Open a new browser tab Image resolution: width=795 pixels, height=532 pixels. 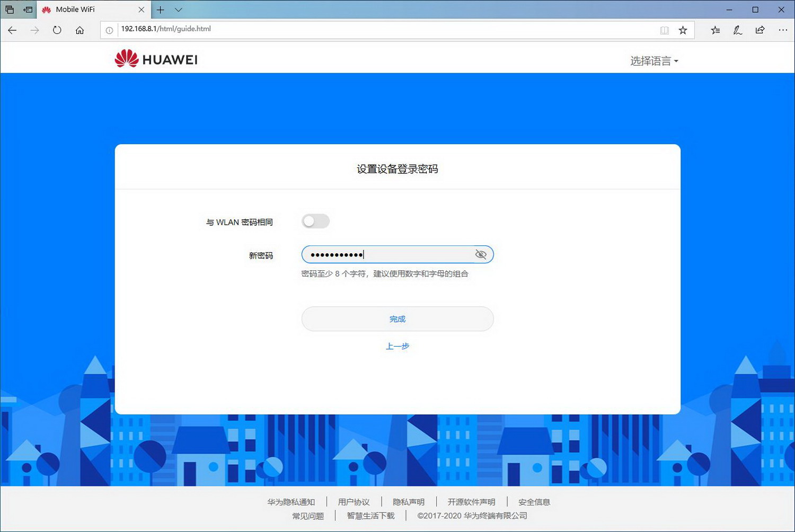tap(160, 9)
